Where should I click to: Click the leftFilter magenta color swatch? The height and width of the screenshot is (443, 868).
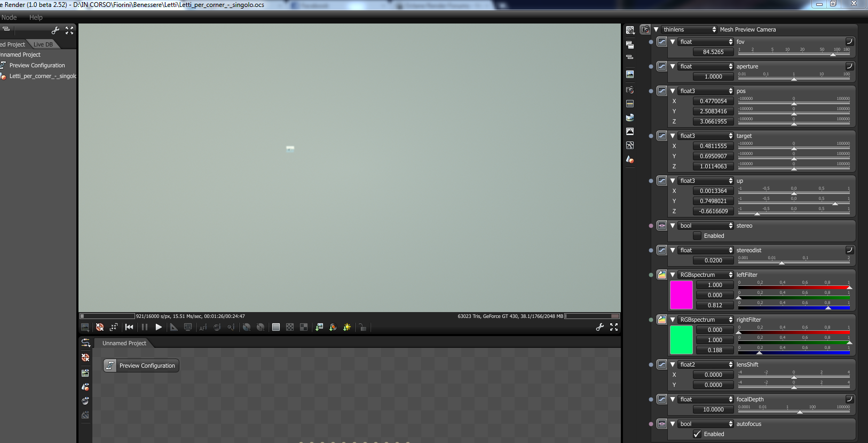click(681, 295)
